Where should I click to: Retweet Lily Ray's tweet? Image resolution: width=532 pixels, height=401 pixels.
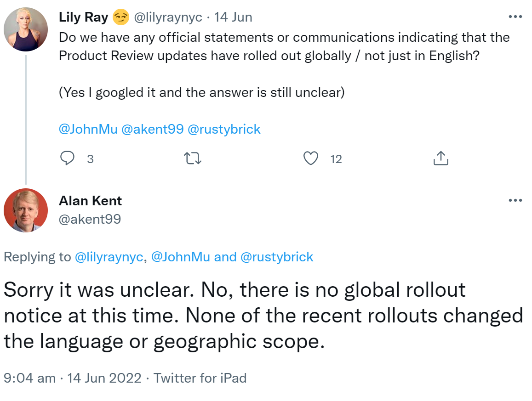coord(193,158)
